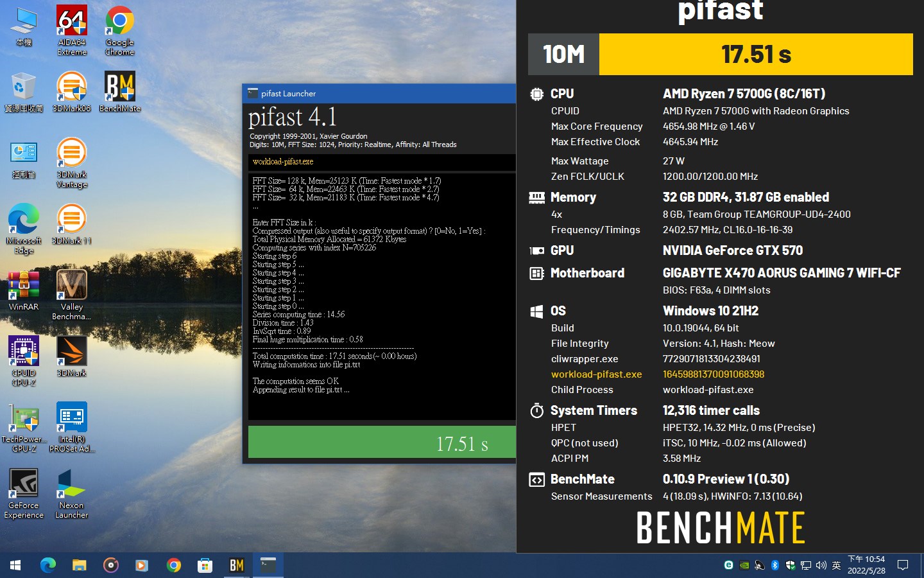This screenshot has height=578, width=924.
Task: Open the BenchMate desktop shortcut
Action: pos(120,92)
